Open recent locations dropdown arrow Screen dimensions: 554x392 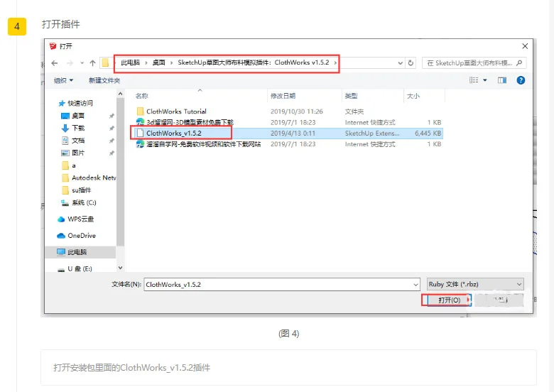pyautogui.click(x=82, y=63)
